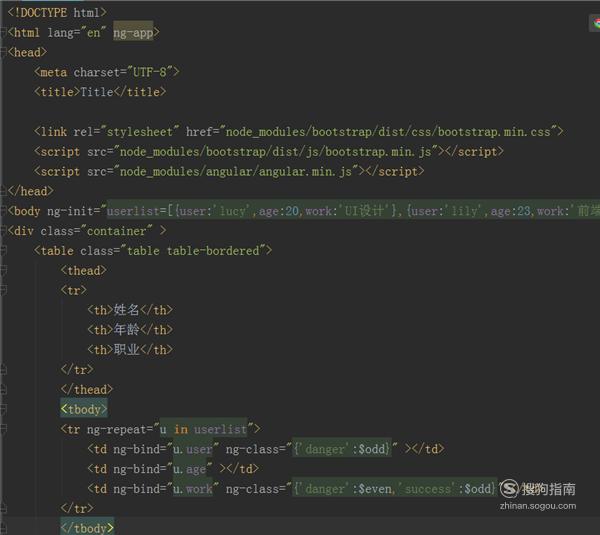Collapse the <thead> block fold marker

click(3, 271)
